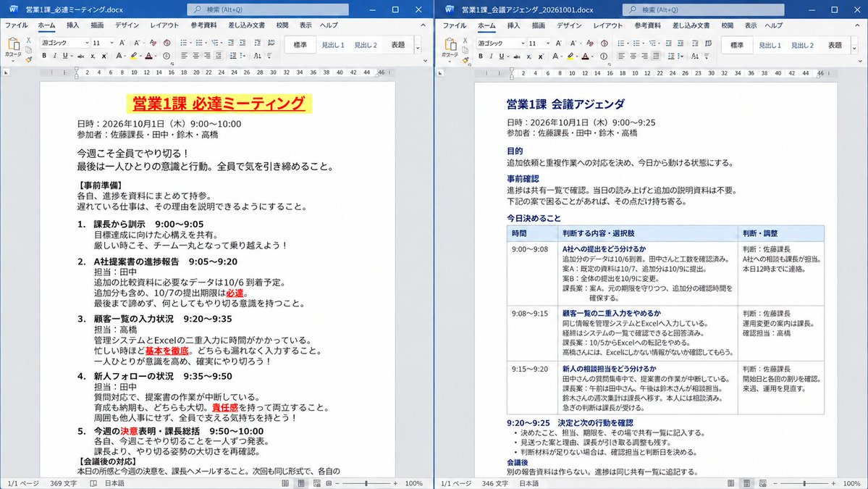This screenshot has height=489, width=868.
Task: Apply 見出し 1 style in the left window
Action: coord(333,45)
